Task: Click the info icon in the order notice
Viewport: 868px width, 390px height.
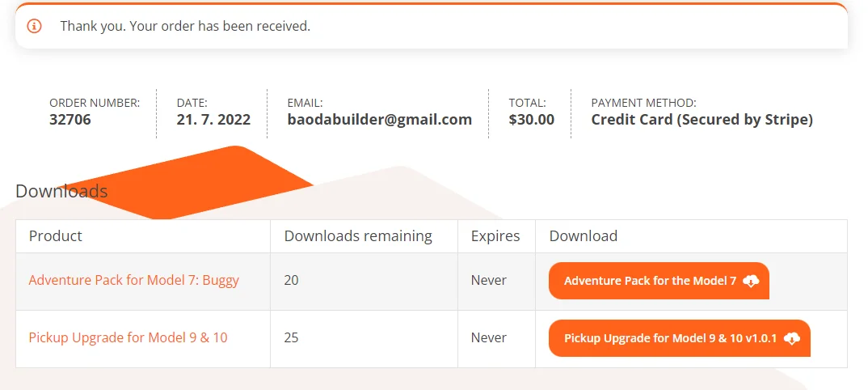Action: (x=34, y=26)
